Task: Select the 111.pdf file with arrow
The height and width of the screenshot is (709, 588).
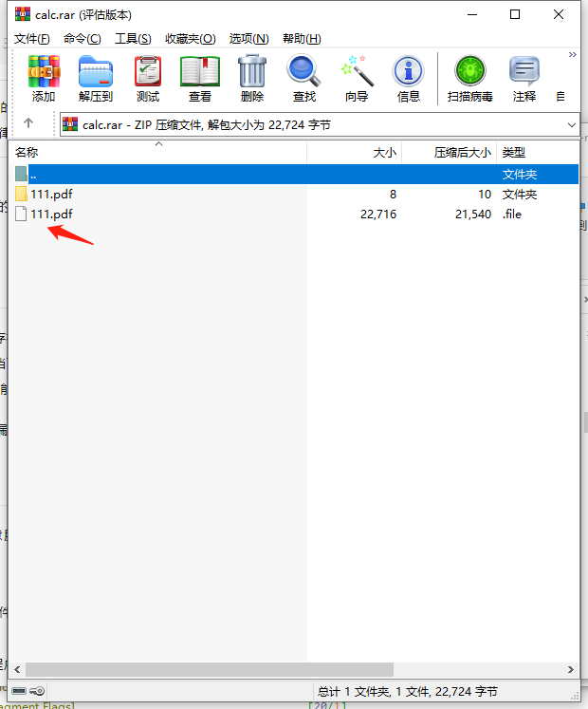Action: coord(51,215)
